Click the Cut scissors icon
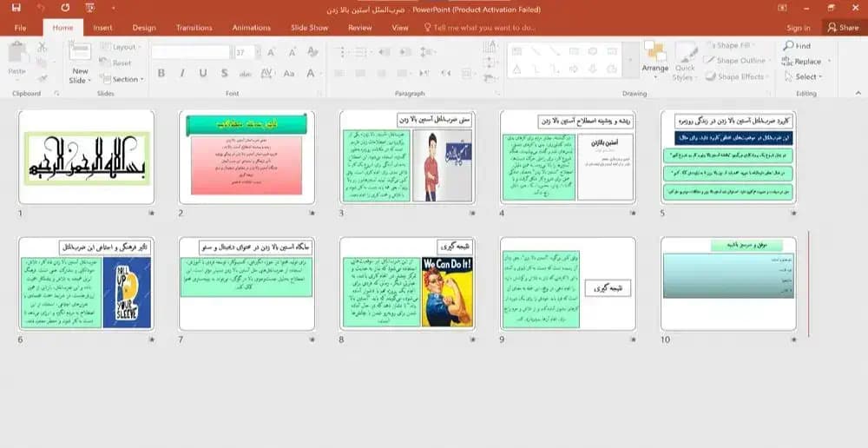Viewport: 868px width, 448px height. 42,48
